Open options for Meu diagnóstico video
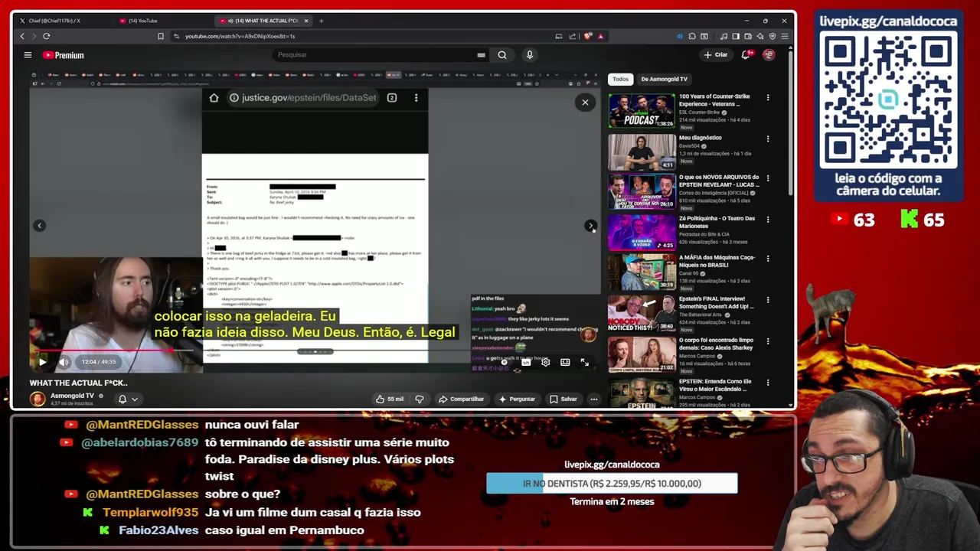 (768, 139)
